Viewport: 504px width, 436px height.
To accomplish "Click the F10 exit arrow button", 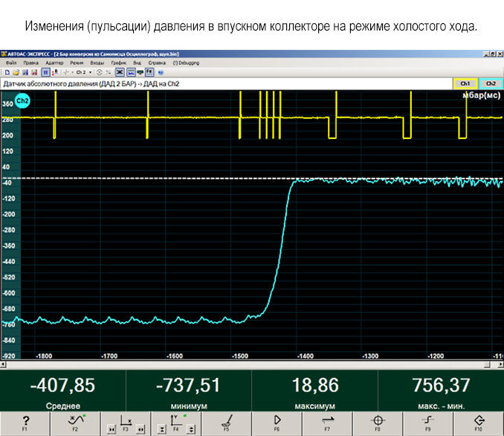I will pyautogui.click(x=479, y=423).
